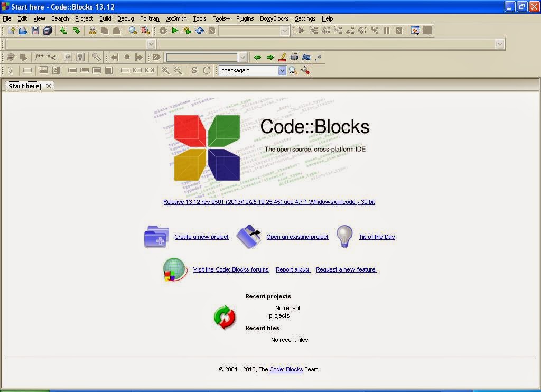Click the Save all files icon

point(48,31)
